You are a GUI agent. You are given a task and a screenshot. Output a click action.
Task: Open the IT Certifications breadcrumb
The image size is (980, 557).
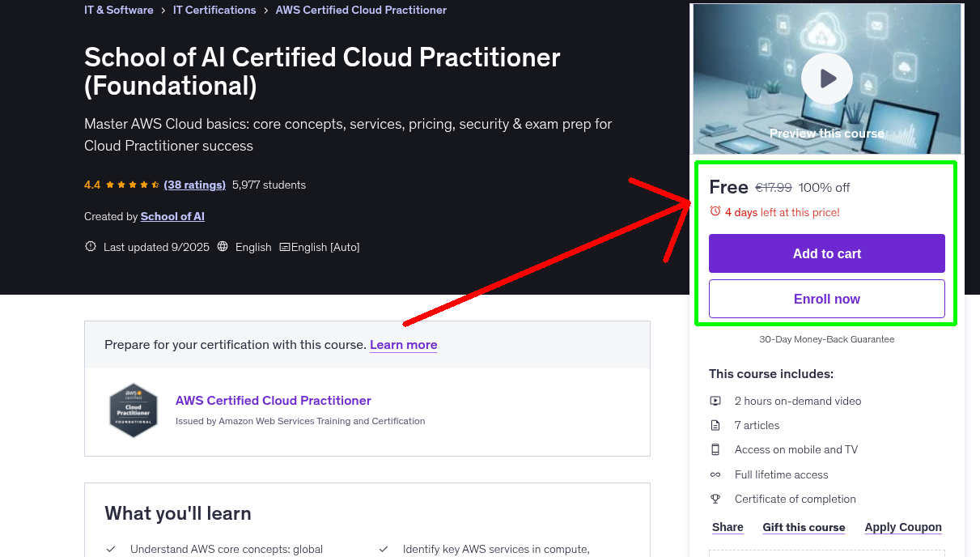[214, 10]
